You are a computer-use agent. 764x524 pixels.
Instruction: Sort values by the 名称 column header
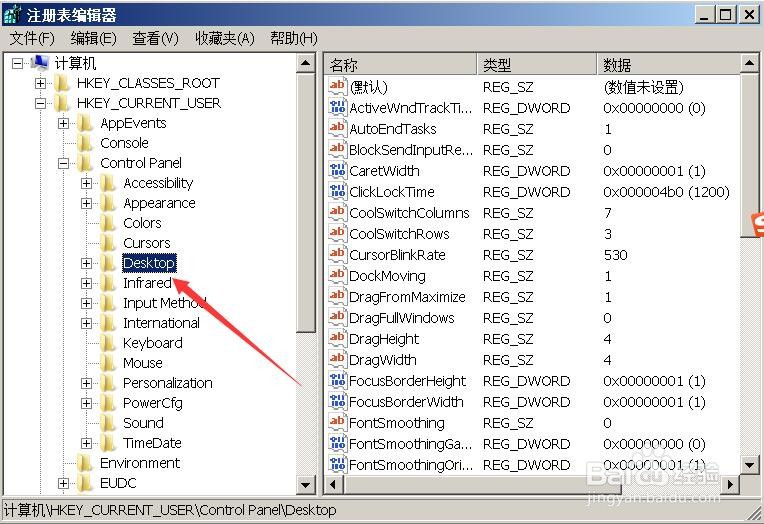coord(401,64)
